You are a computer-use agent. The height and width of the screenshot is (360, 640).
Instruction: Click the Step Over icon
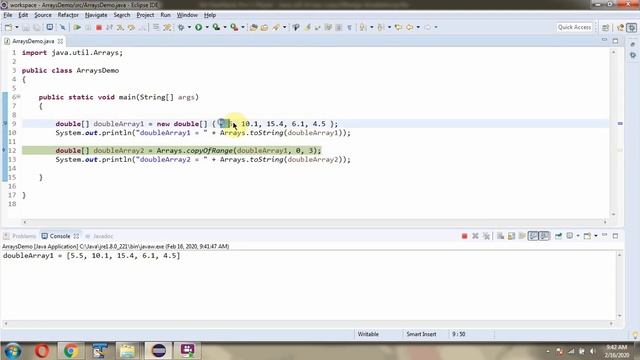pyautogui.click(x=131, y=27)
